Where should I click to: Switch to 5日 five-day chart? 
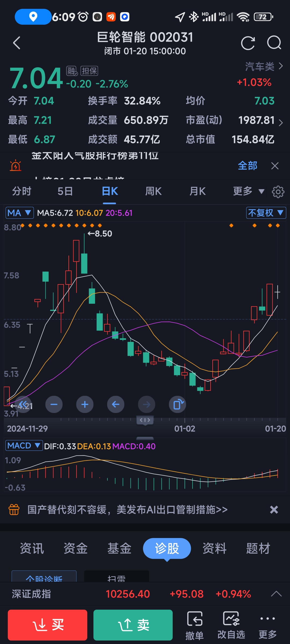coord(65,191)
